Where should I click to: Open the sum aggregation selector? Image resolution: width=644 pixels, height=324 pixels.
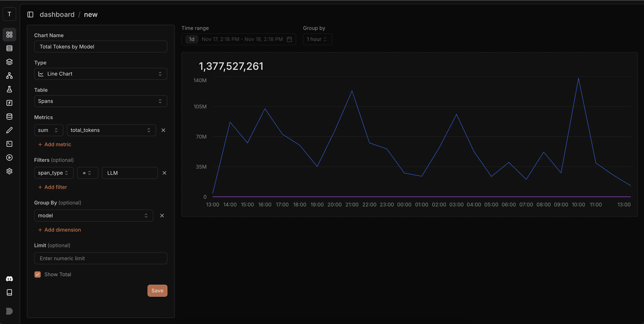[x=48, y=130]
